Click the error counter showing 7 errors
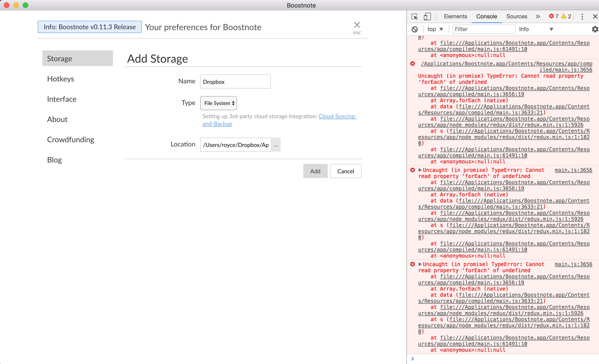 tap(554, 16)
